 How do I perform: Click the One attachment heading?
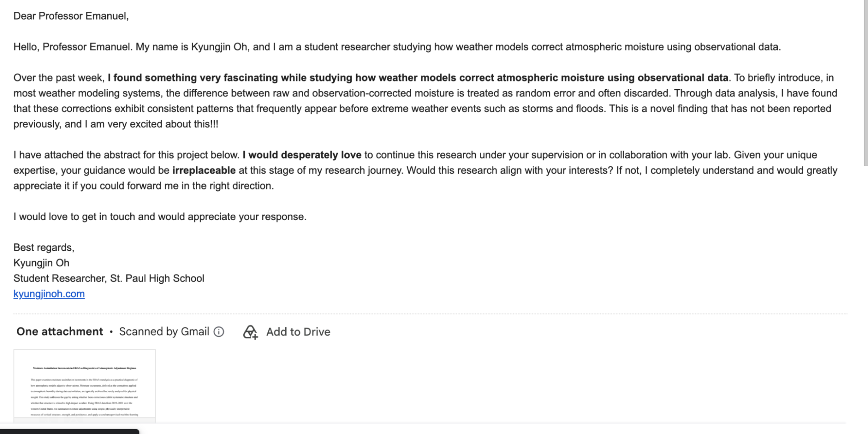tap(60, 331)
